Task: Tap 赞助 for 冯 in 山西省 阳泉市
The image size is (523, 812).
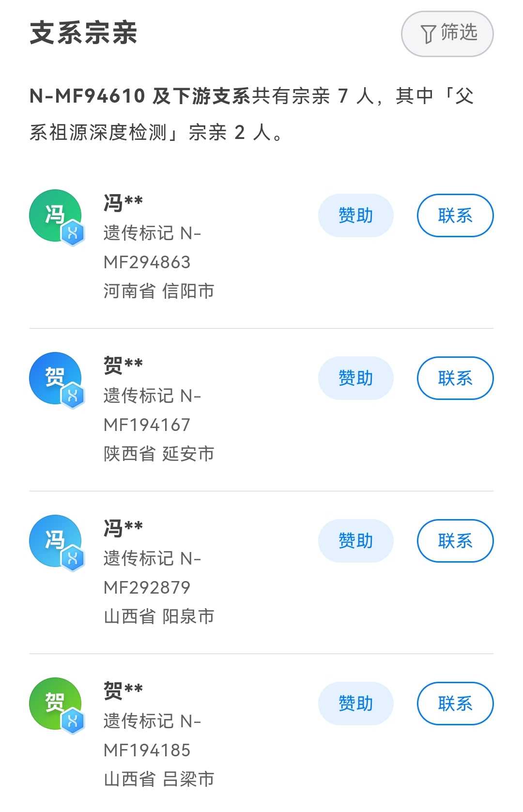Action: point(355,541)
